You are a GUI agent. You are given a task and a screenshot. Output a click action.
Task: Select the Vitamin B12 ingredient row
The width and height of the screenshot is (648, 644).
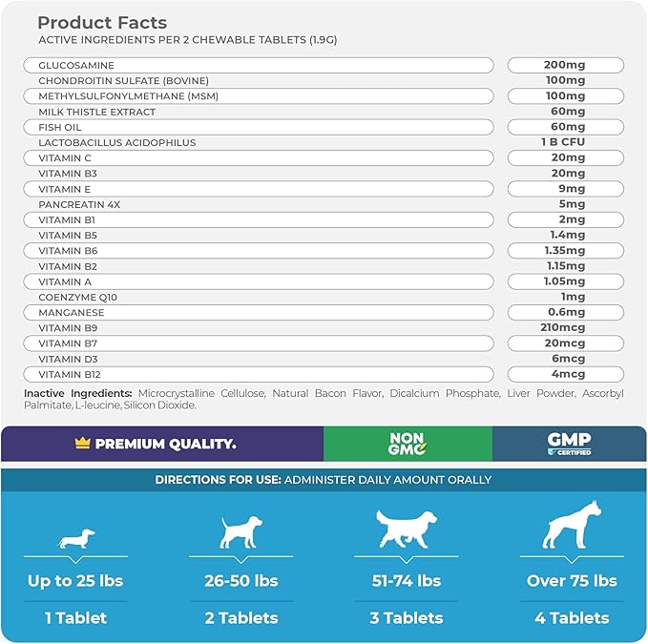pos(258,374)
